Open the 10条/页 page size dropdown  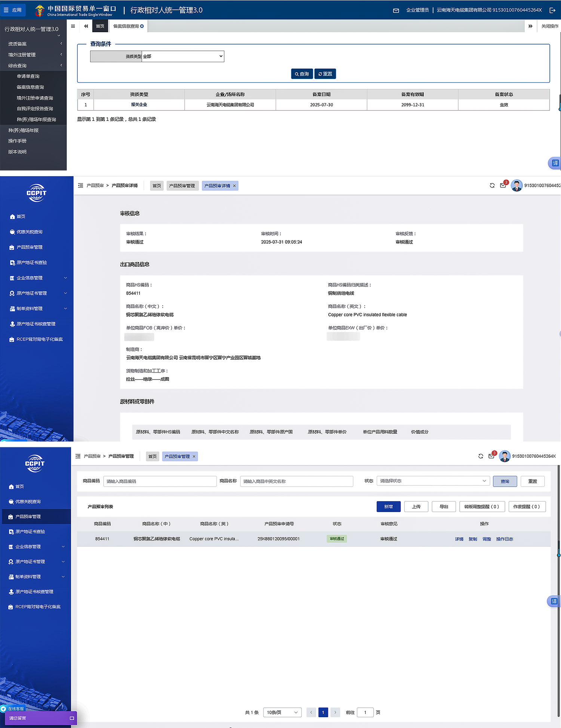(282, 712)
